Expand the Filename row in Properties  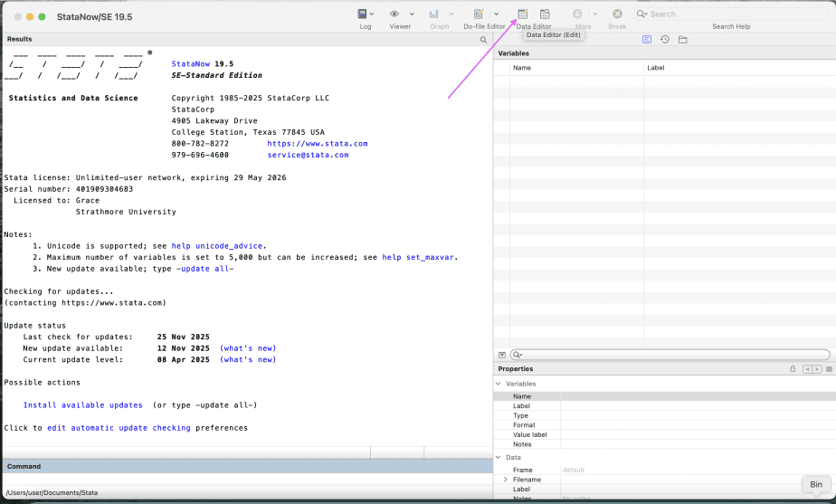coord(506,480)
